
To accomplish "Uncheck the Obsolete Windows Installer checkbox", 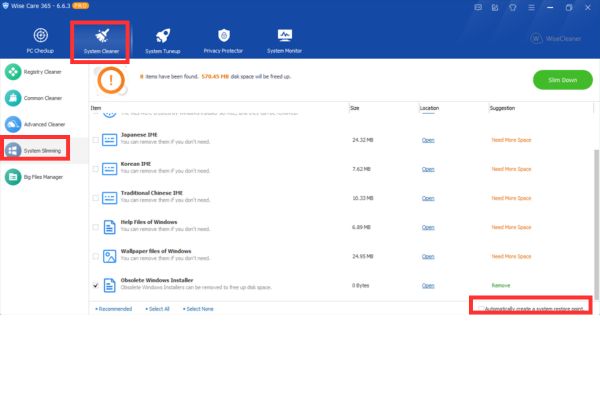I will click(x=96, y=286).
